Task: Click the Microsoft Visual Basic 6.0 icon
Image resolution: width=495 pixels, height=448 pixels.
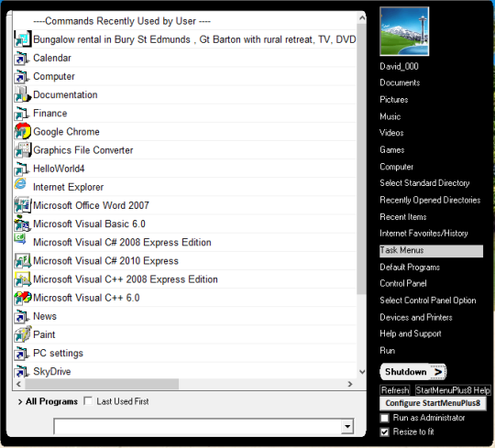Action: click(22, 224)
